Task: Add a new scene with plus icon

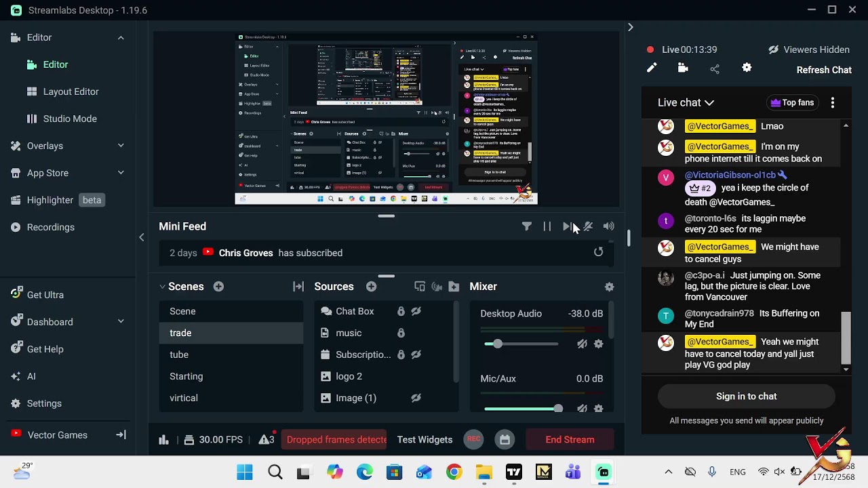Action: pos(218,287)
